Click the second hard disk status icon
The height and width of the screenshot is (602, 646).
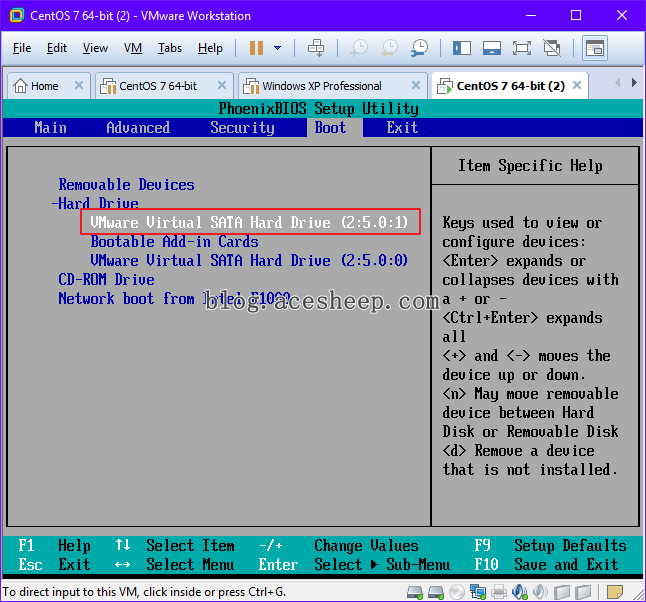(x=435, y=593)
